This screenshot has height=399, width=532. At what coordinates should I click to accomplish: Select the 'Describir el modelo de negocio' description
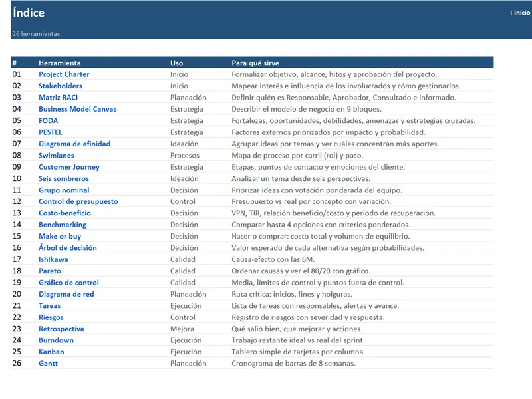click(307, 109)
